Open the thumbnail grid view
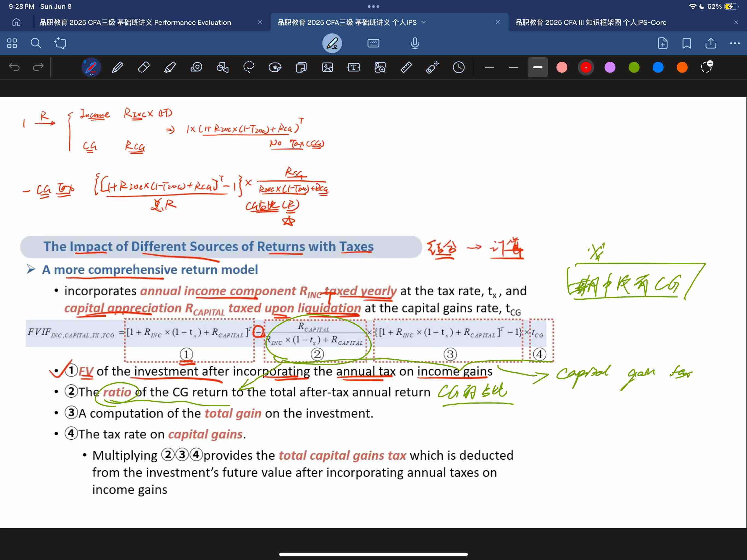The width and height of the screenshot is (747, 560). [x=12, y=43]
